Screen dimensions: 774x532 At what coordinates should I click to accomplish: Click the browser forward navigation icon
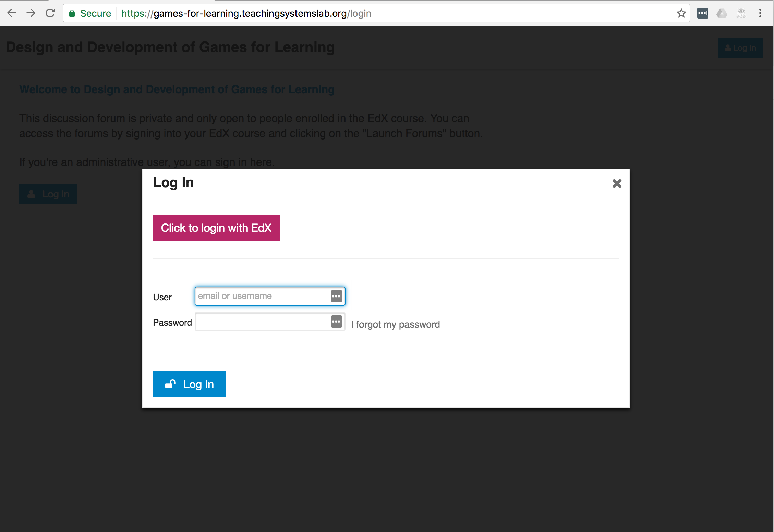point(29,13)
